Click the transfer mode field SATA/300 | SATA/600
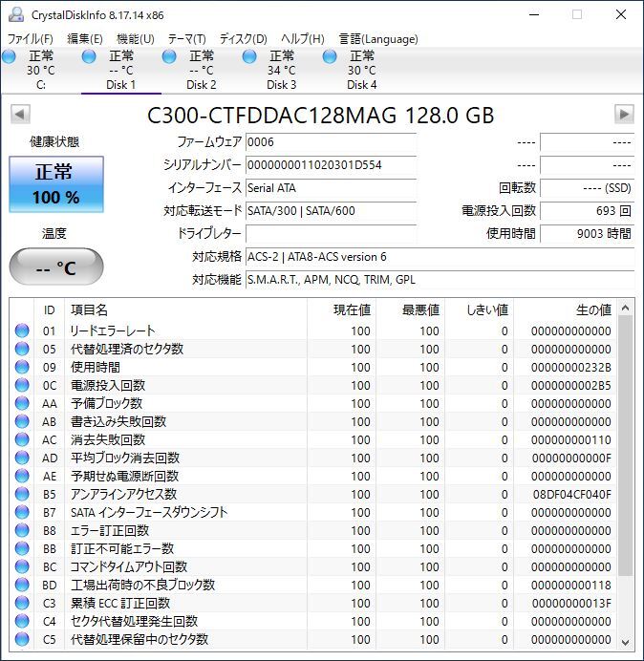The width and height of the screenshot is (644, 661). 331,210
